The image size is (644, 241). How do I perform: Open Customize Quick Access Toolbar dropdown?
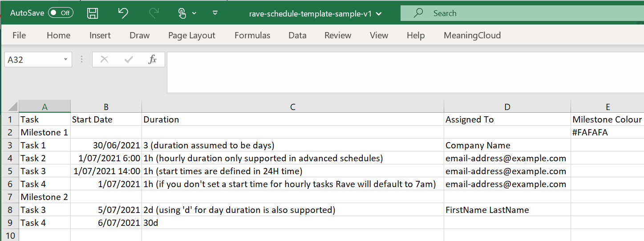(x=215, y=13)
